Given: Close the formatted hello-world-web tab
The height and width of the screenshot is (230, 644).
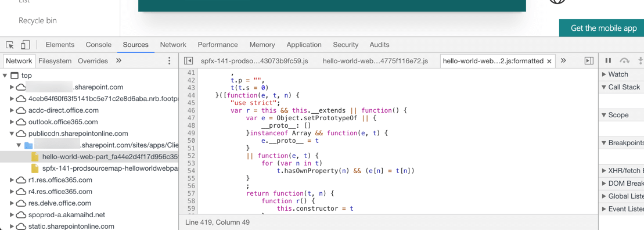Looking at the screenshot, I should (549, 61).
